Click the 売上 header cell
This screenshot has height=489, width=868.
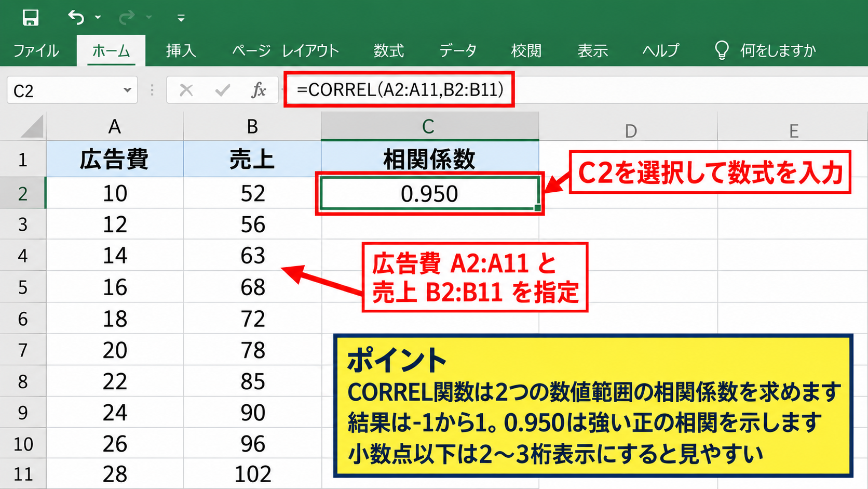pos(252,159)
